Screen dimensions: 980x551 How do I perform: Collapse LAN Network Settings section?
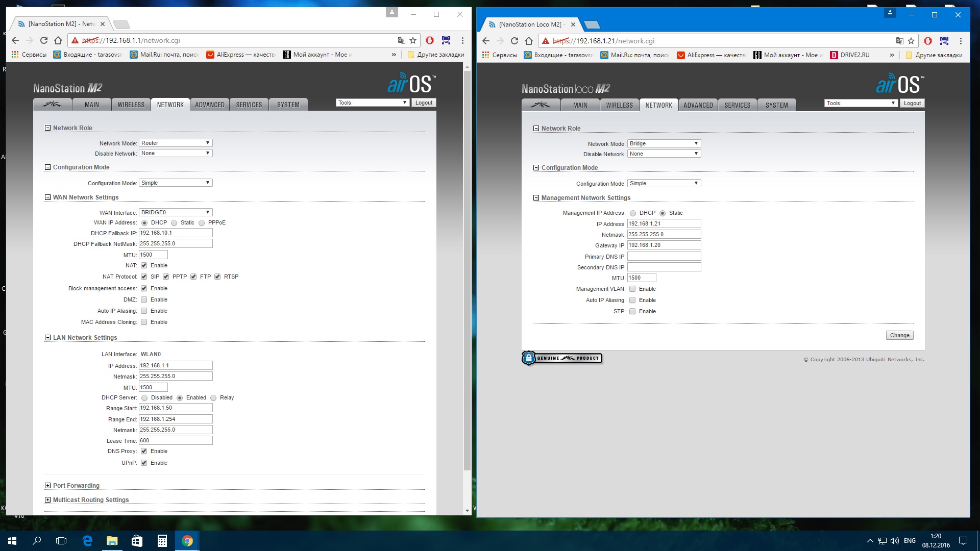coord(47,338)
